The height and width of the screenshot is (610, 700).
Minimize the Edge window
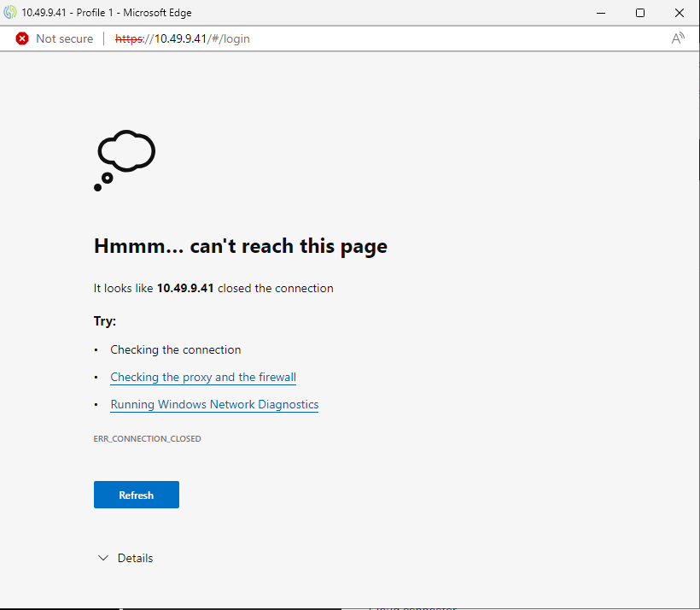(601, 13)
